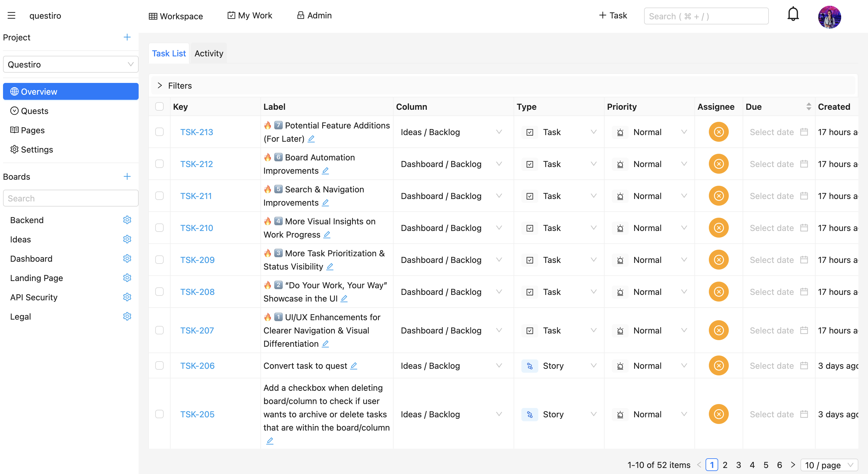868x474 pixels.
Task: Open task link TSK-213
Action: click(x=197, y=132)
